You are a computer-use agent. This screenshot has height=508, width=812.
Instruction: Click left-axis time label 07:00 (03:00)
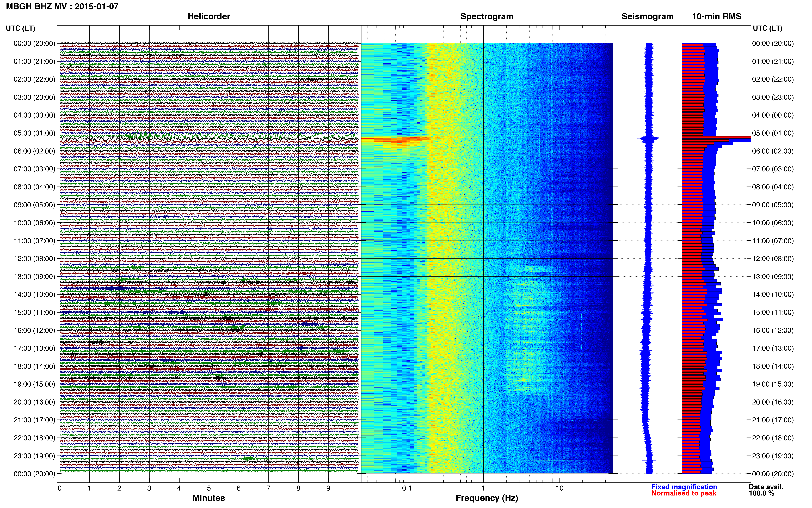click(34, 169)
